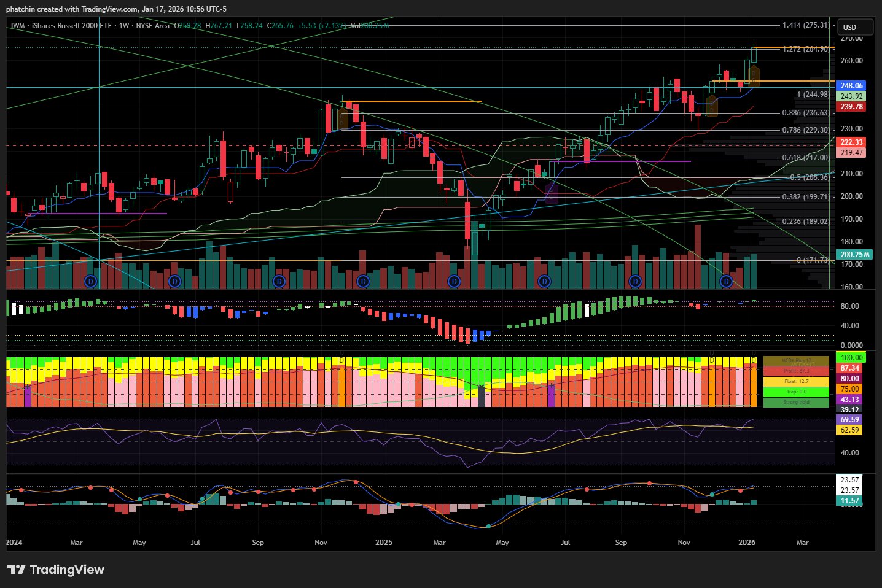
Task: Click the 0.886 (236.63) Fibonacci level label
Action: click(806, 113)
